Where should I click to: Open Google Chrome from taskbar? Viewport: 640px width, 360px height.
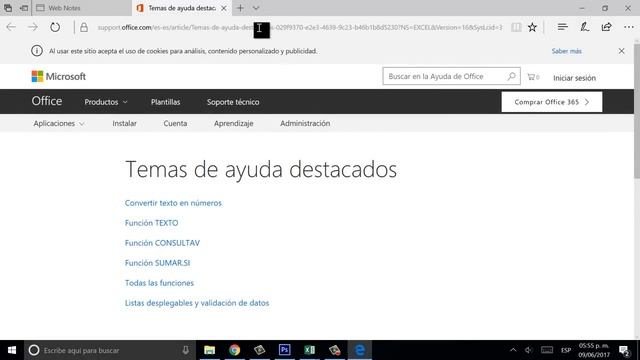click(234, 350)
